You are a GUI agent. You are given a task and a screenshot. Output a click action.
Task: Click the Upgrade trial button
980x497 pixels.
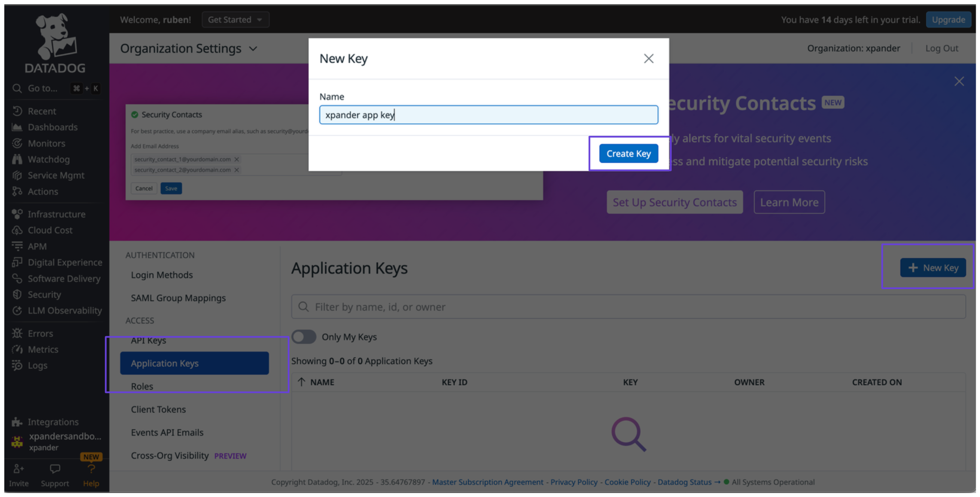(x=948, y=20)
